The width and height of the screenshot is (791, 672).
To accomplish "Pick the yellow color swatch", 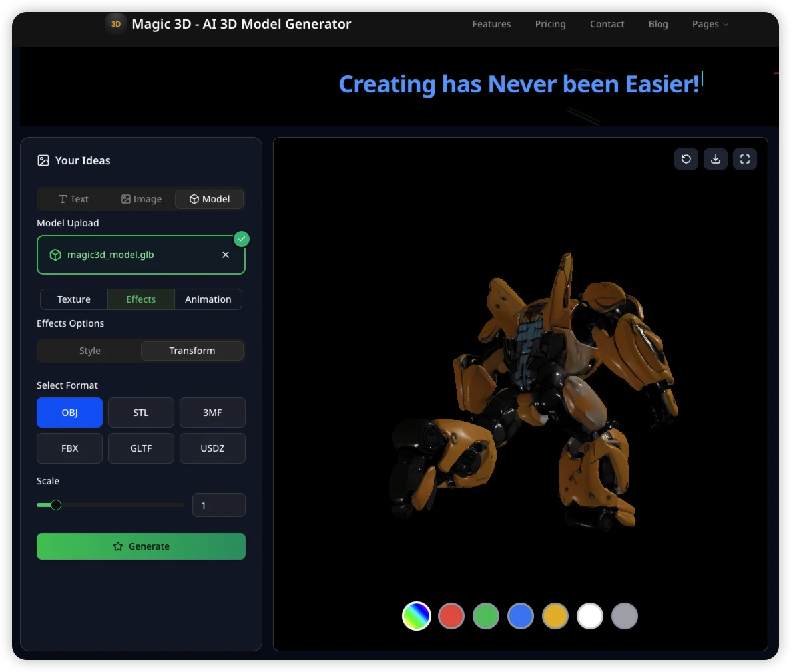I will [x=555, y=616].
